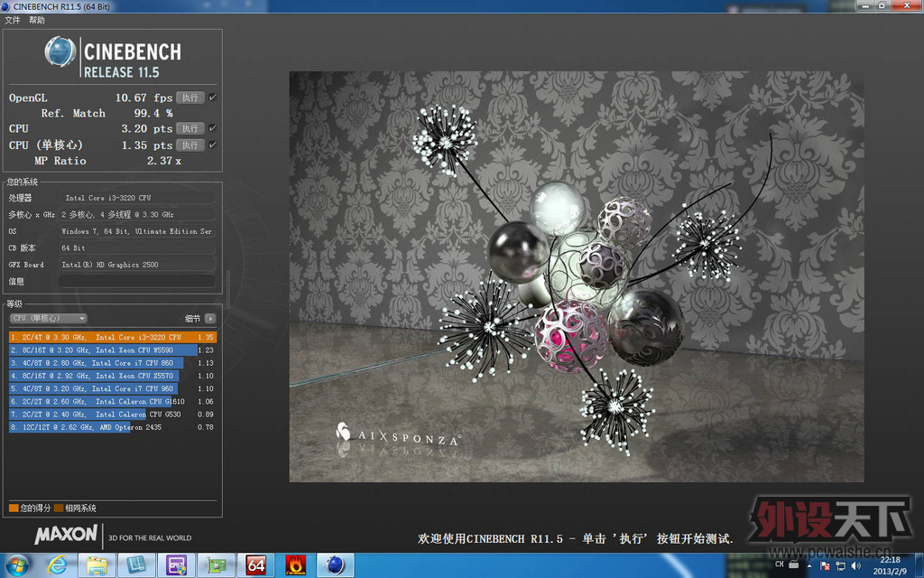Click the orange 您的得分 legend swatch

pyautogui.click(x=14, y=508)
